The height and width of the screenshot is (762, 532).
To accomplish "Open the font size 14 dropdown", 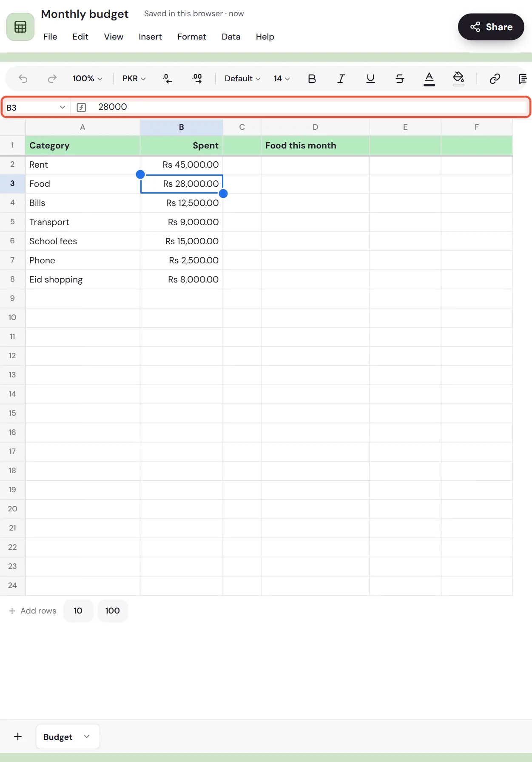I will coord(282,79).
